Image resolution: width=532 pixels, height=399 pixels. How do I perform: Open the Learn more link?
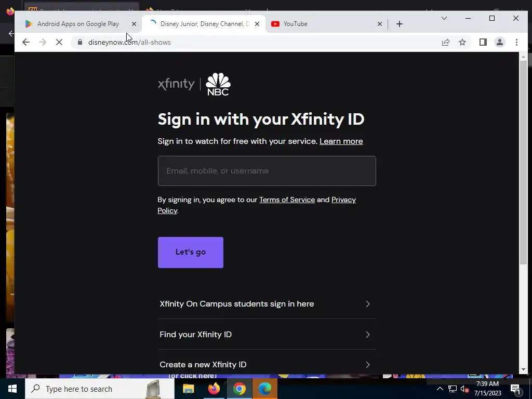[341, 141]
